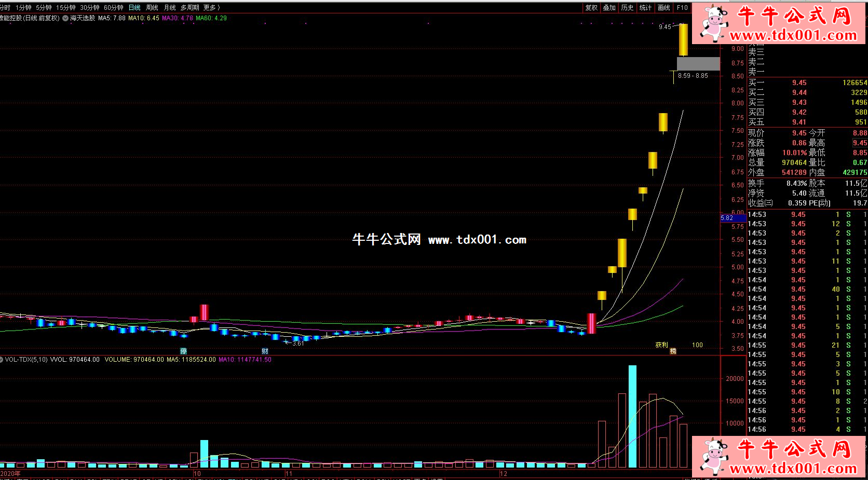The height and width of the screenshot is (480, 868).
Task: Click the 财 event marker on chart
Action: [265, 351]
